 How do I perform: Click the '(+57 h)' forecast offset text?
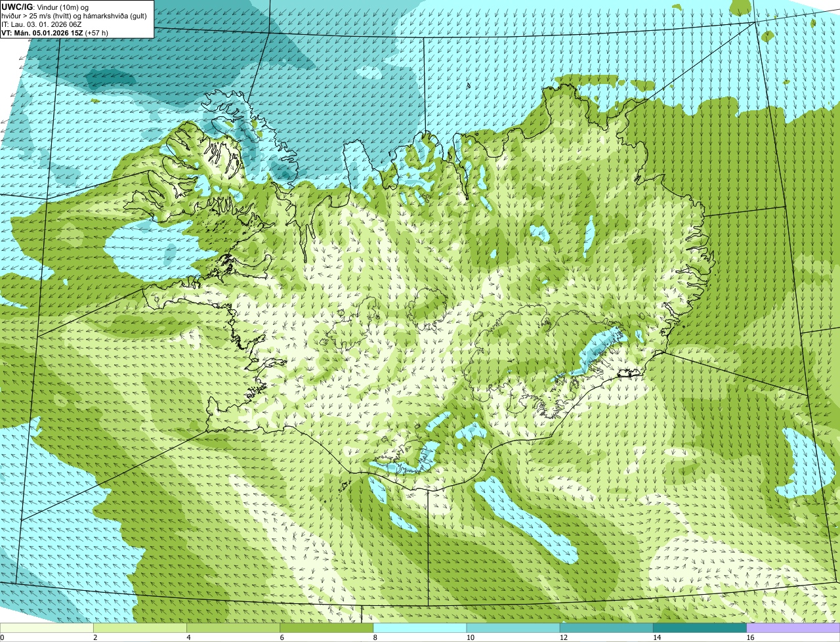coord(96,32)
